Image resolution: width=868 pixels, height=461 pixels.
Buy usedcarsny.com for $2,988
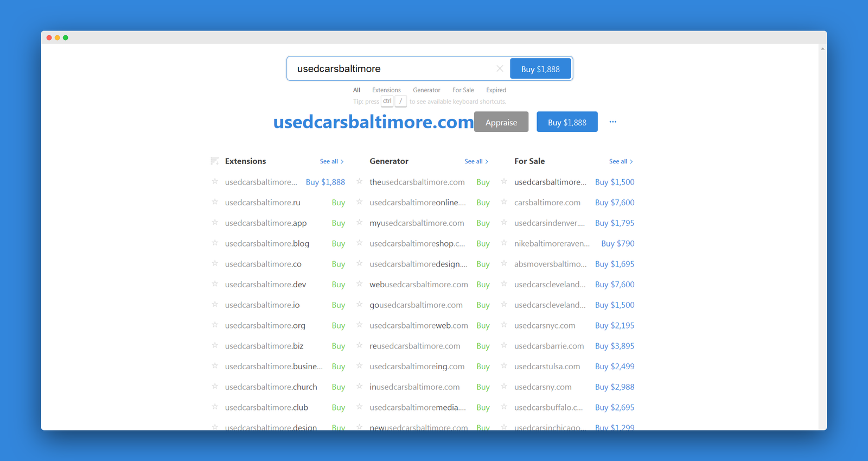pos(615,387)
